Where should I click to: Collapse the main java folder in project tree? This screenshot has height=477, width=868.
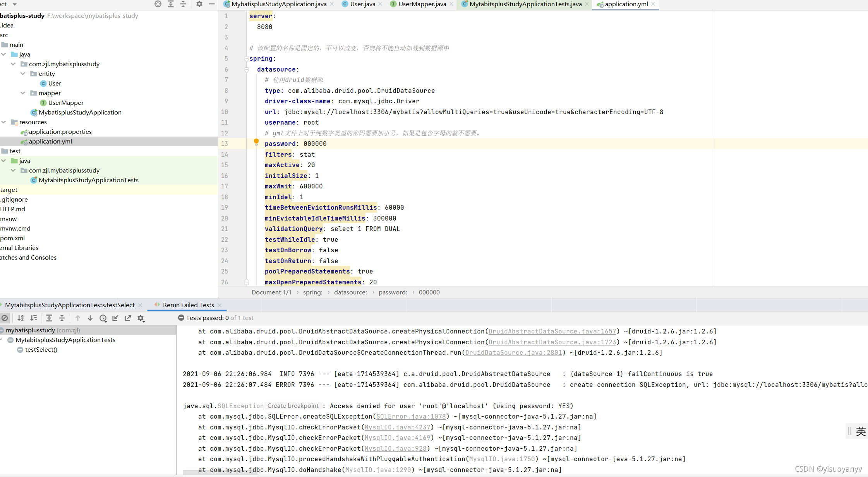(4, 54)
